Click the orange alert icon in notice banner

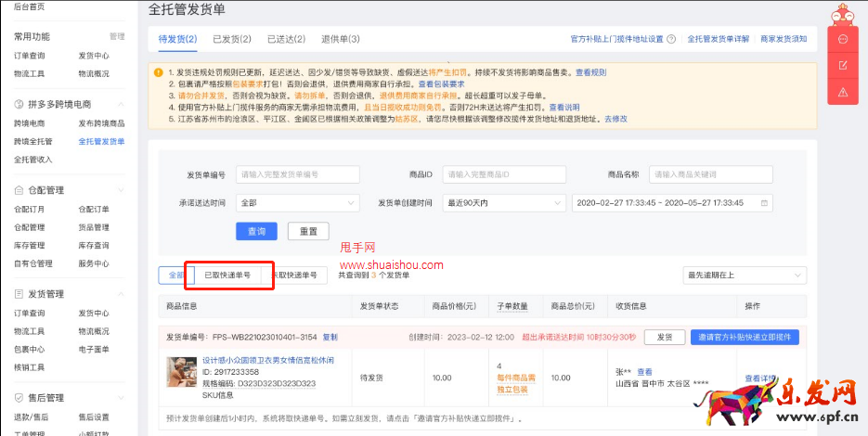pyautogui.click(x=159, y=72)
